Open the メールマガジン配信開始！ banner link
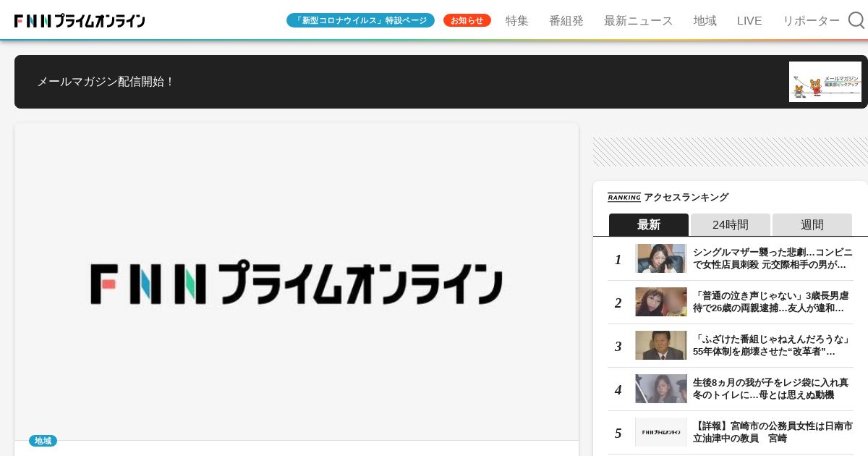 (441, 82)
